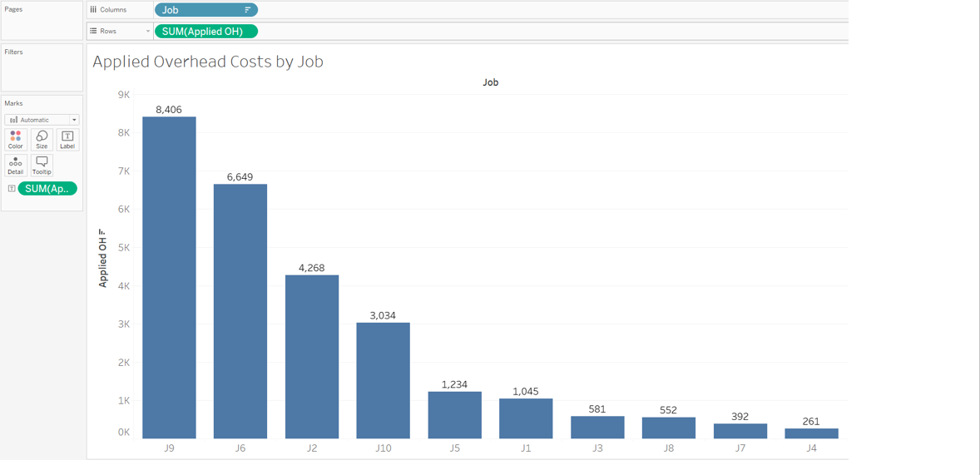980x475 pixels.
Task: Select the SUM(Applied OH) pill on Rows
Action: tap(205, 31)
